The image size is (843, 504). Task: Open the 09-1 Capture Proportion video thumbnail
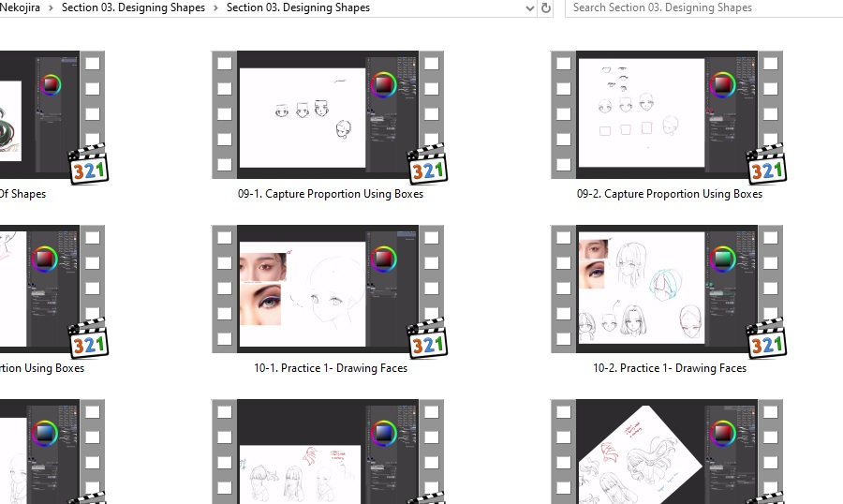click(328, 114)
